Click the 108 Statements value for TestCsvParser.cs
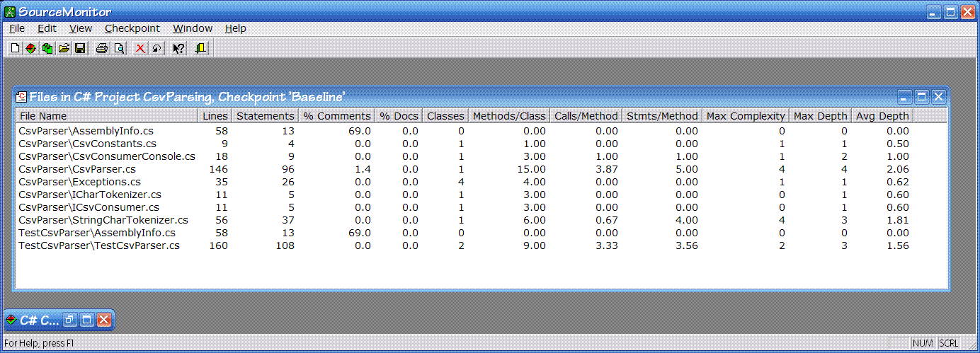 [285, 245]
